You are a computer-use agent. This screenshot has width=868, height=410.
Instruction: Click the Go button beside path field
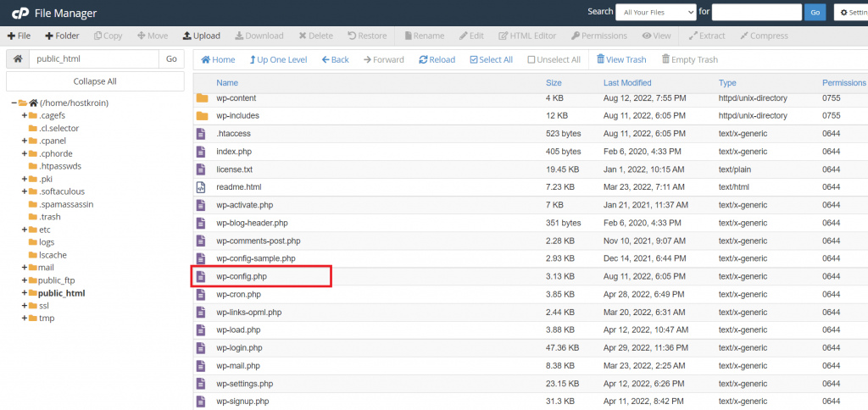tap(171, 58)
